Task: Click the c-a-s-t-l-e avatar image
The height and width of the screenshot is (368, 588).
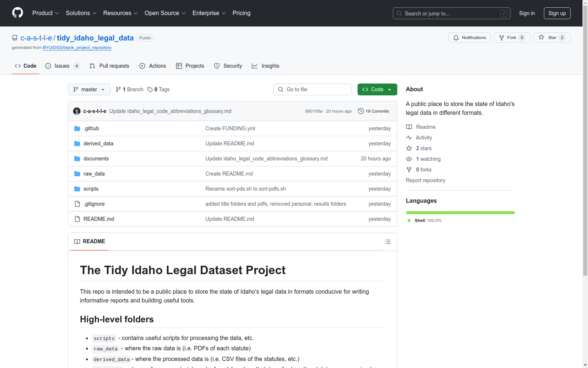Action: tap(77, 111)
